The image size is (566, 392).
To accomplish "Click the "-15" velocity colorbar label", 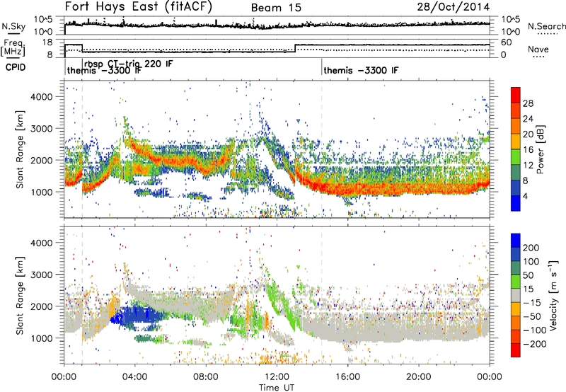I will (533, 303).
